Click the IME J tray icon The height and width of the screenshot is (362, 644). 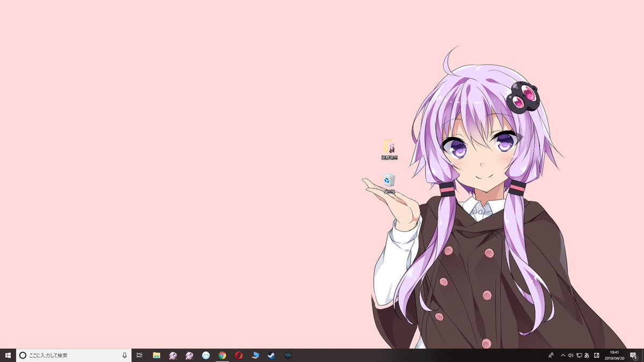597,355
